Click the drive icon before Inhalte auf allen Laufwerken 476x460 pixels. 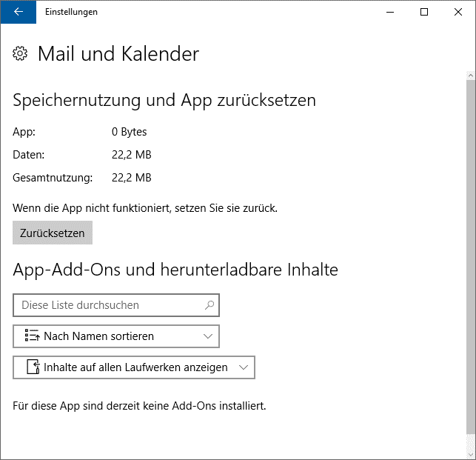pos(33,367)
